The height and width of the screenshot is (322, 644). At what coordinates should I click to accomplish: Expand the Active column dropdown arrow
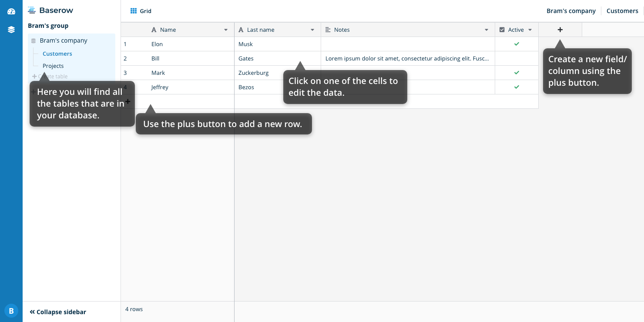pos(530,30)
